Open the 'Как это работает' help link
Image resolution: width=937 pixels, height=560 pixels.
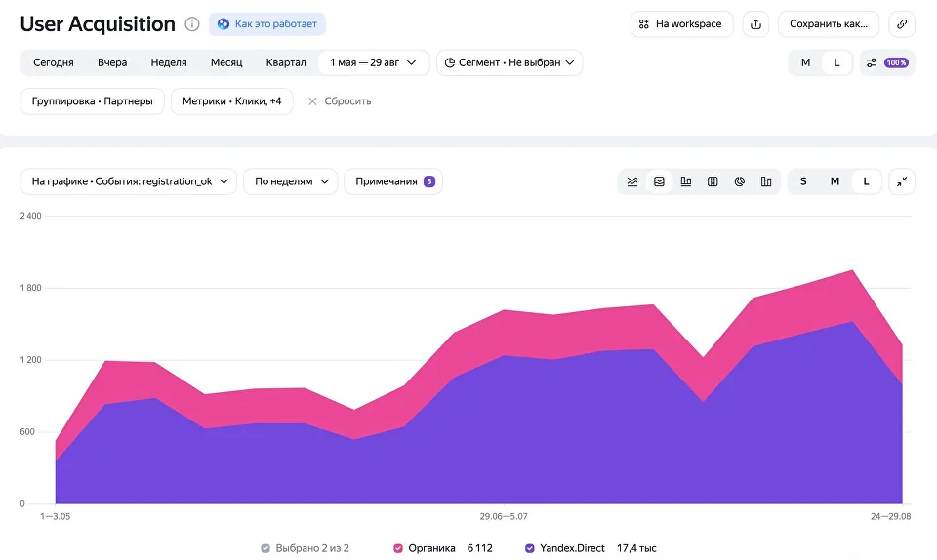click(267, 23)
